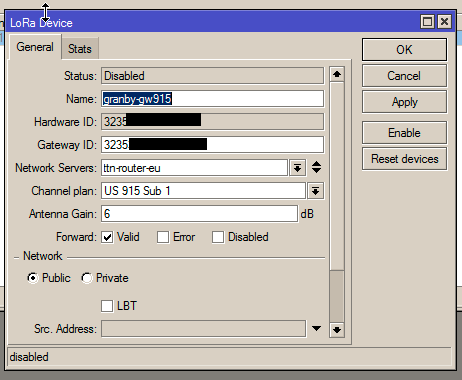462x380 pixels.
Task: Click the Network Servers up/down add-remove arrows
Action: pyautogui.click(x=316, y=167)
